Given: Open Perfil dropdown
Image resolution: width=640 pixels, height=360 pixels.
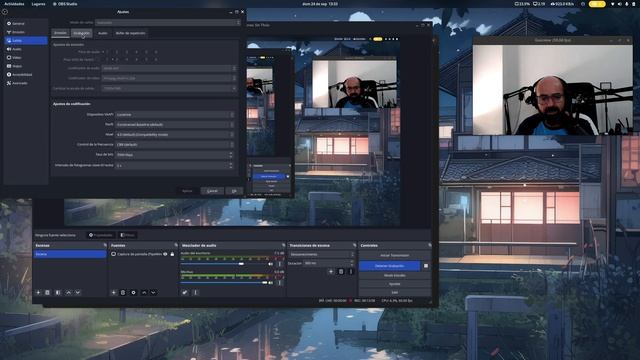Looking at the screenshot, I should 175,124.
